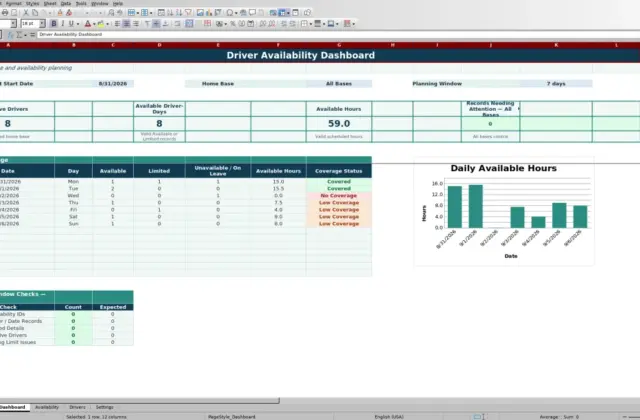Expand the font color dropdown arrow
This screenshot has height=420, width=640.
[94, 24]
